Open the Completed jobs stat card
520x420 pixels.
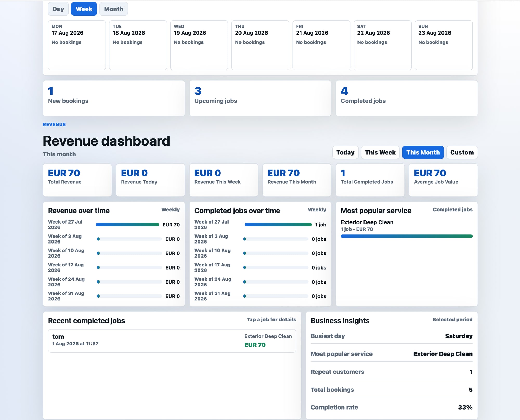click(407, 98)
